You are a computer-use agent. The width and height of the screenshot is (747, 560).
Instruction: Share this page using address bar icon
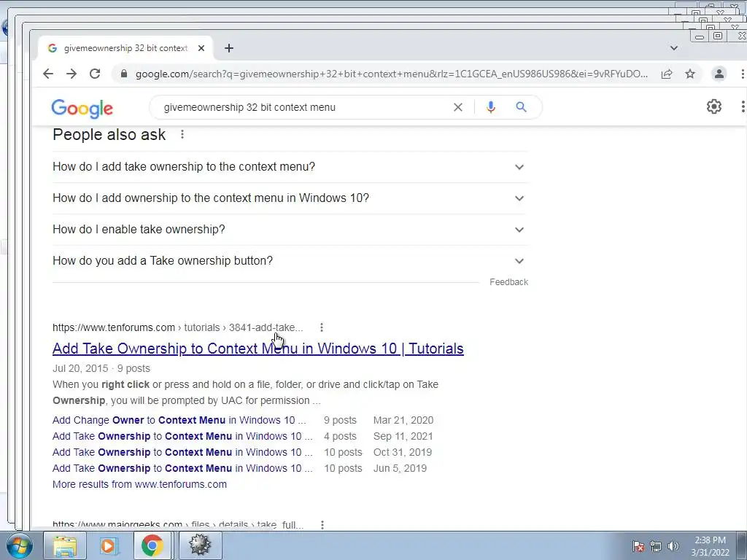(x=667, y=74)
